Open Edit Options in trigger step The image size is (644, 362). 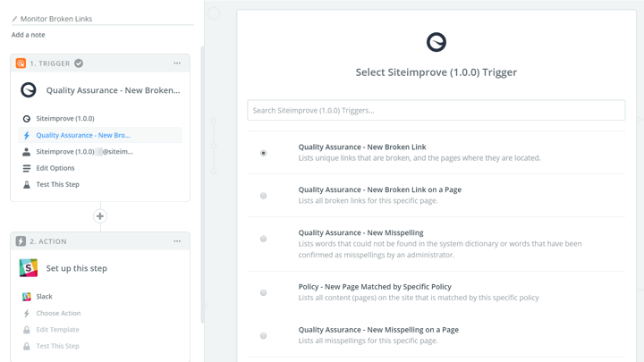point(55,168)
